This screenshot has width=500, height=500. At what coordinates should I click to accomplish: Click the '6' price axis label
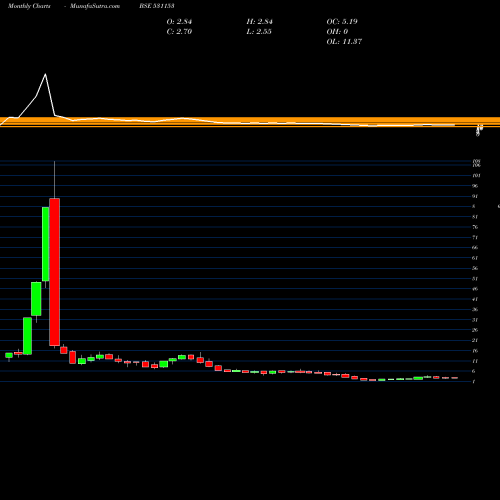[x=474, y=371]
